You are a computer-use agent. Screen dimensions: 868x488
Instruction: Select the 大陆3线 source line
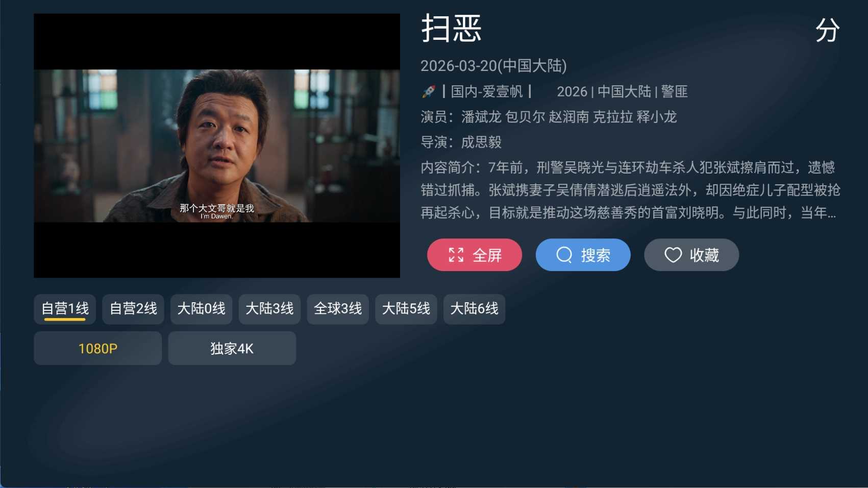(269, 309)
